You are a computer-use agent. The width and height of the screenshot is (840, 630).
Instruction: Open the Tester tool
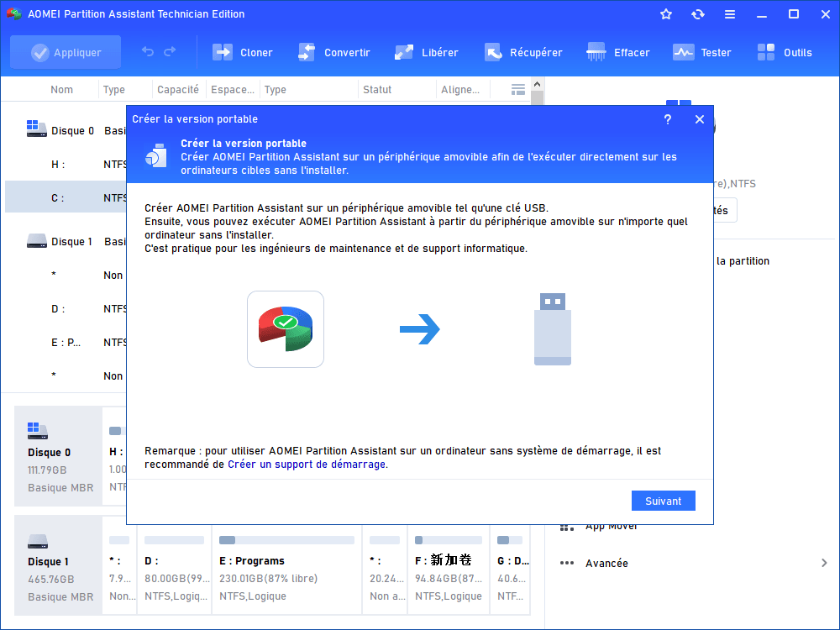point(701,52)
